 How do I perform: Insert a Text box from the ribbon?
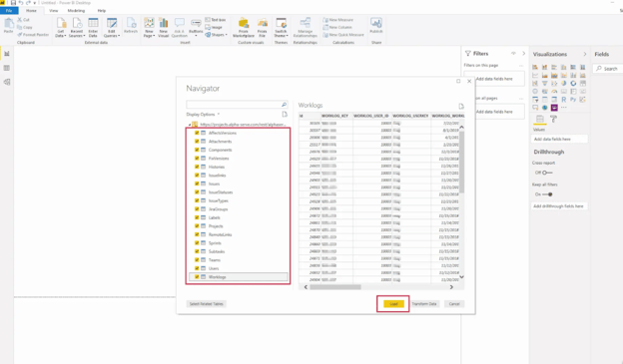(216, 20)
